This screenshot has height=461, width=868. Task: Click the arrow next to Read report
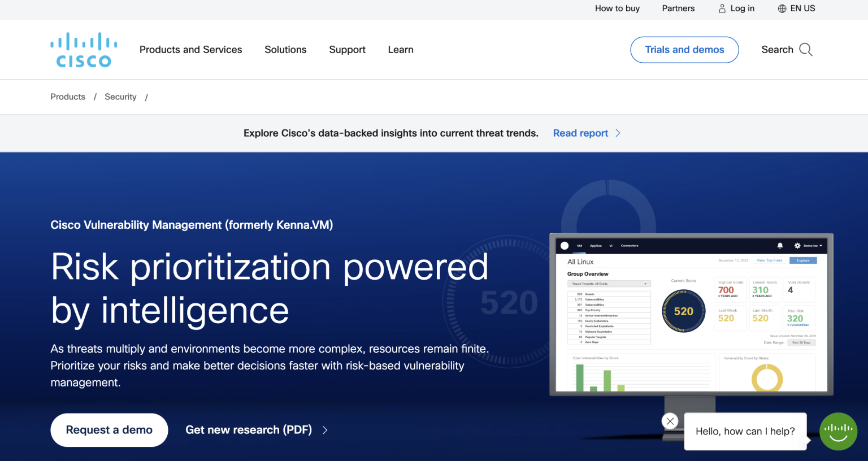pyautogui.click(x=618, y=133)
